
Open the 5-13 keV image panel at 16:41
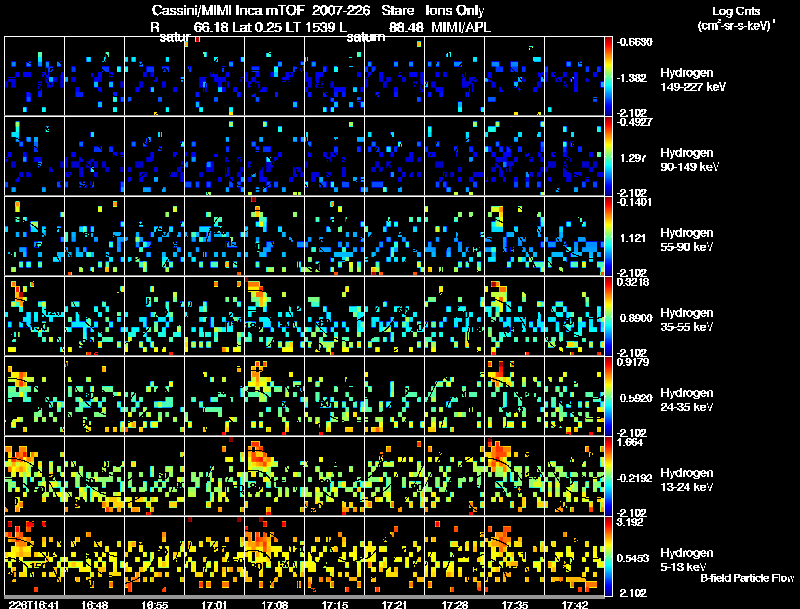pyautogui.click(x=35, y=556)
